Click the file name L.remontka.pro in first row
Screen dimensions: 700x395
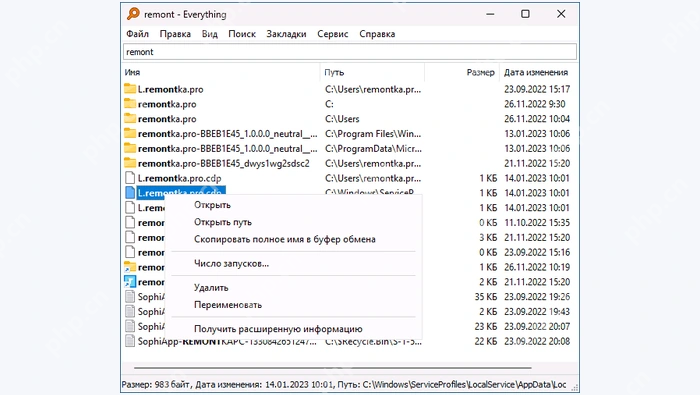coord(171,89)
